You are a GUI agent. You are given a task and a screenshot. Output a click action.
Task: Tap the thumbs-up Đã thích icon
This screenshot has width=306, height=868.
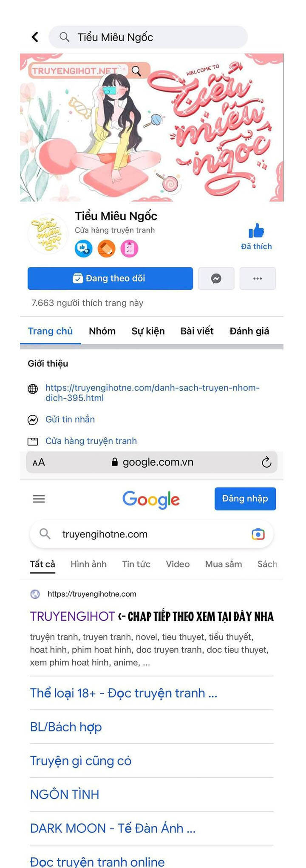tap(256, 231)
